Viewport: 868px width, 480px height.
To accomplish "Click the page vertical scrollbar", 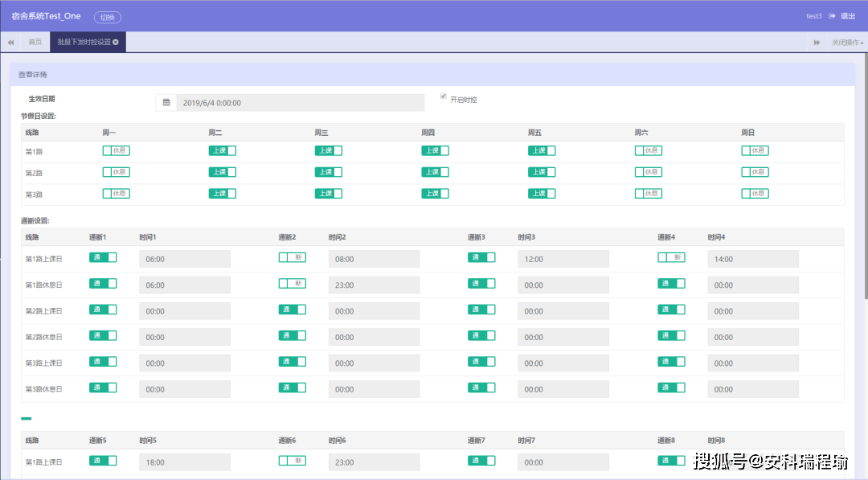I will click(865, 177).
